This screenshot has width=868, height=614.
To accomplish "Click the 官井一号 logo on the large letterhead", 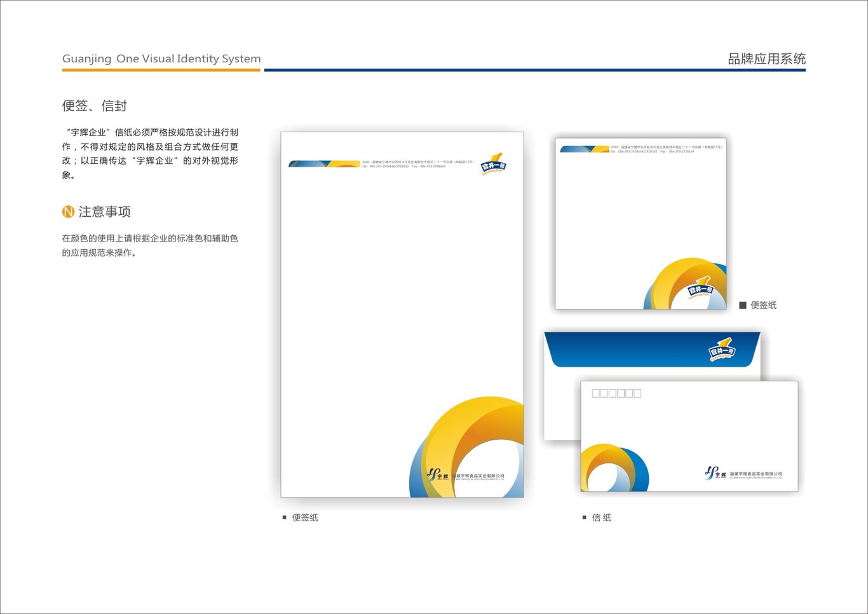I will click(x=494, y=163).
